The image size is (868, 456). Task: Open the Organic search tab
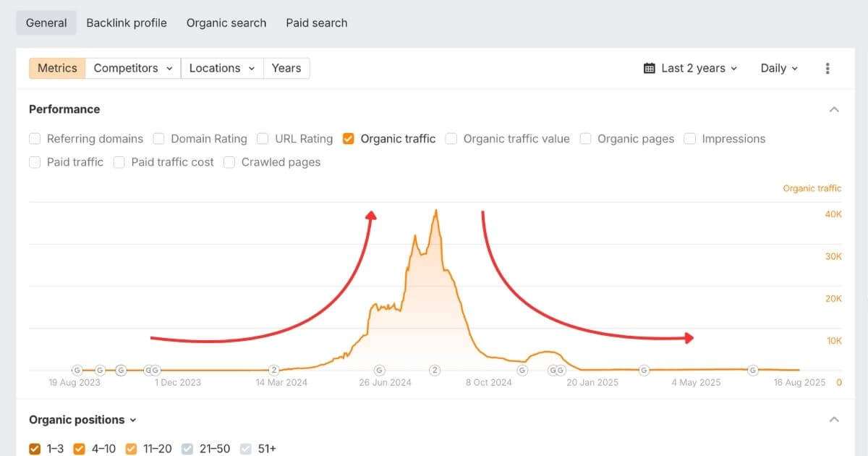tap(226, 22)
